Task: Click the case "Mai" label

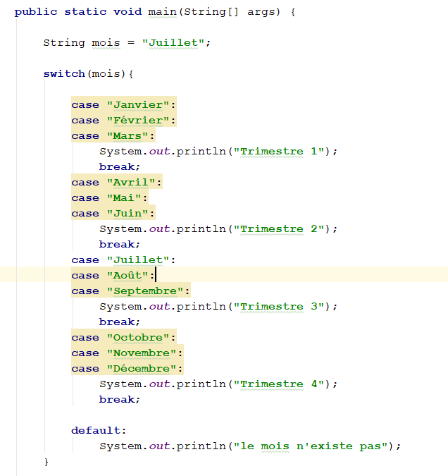Action: (110, 198)
